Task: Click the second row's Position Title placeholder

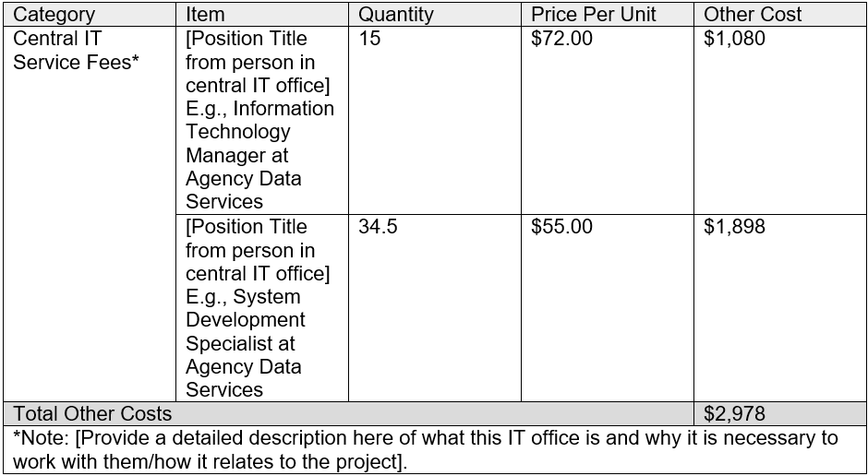Action: tap(258, 251)
